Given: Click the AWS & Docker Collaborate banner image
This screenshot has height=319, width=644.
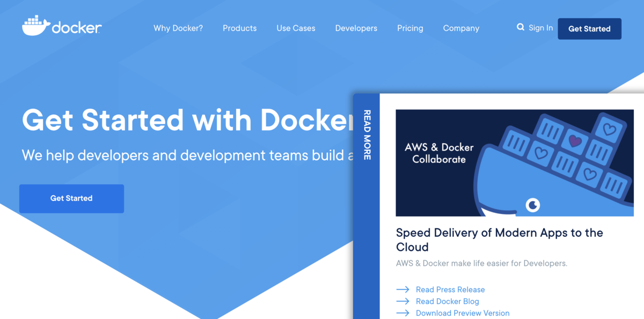Looking at the screenshot, I should coord(515,163).
